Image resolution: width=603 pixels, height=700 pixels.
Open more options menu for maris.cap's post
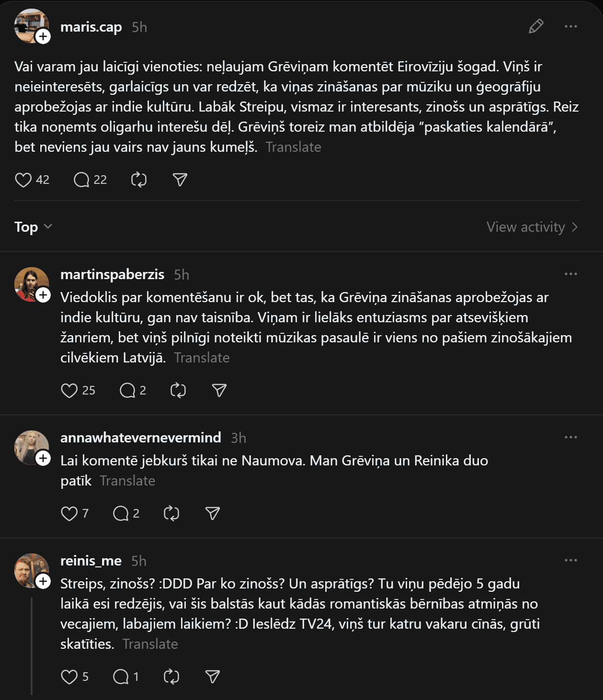[570, 26]
